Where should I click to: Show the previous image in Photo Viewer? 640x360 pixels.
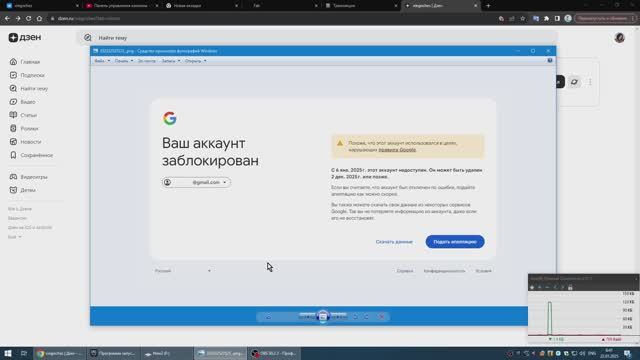[x=306, y=317]
